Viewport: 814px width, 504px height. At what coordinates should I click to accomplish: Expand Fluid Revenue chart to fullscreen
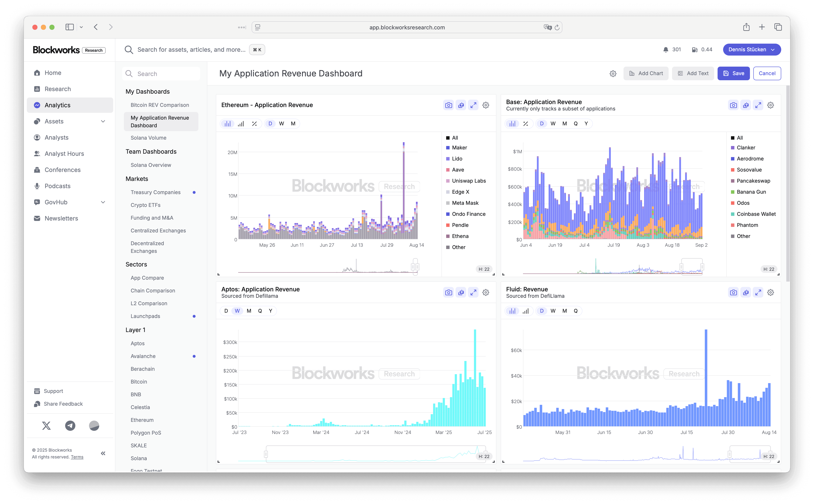pyautogui.click(x=758, y=293)
